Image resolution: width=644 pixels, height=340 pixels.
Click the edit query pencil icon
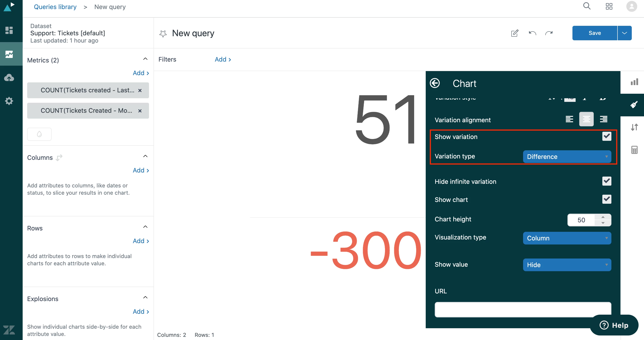(x=514, y=33)
